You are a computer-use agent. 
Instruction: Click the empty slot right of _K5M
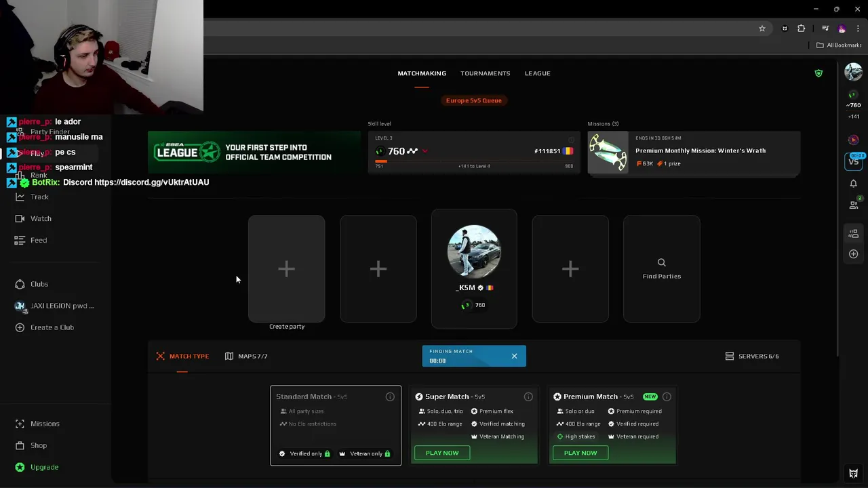[x=570, y=268]
